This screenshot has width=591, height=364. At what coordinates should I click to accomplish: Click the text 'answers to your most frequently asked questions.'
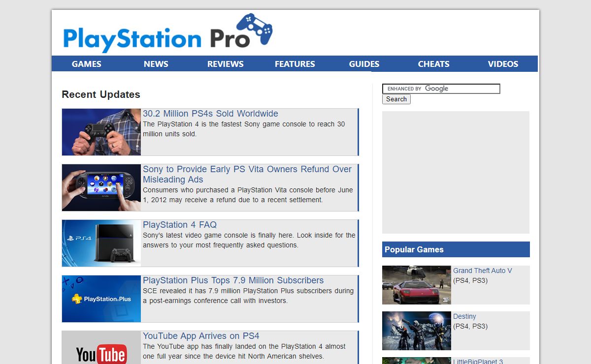point(221,245)
